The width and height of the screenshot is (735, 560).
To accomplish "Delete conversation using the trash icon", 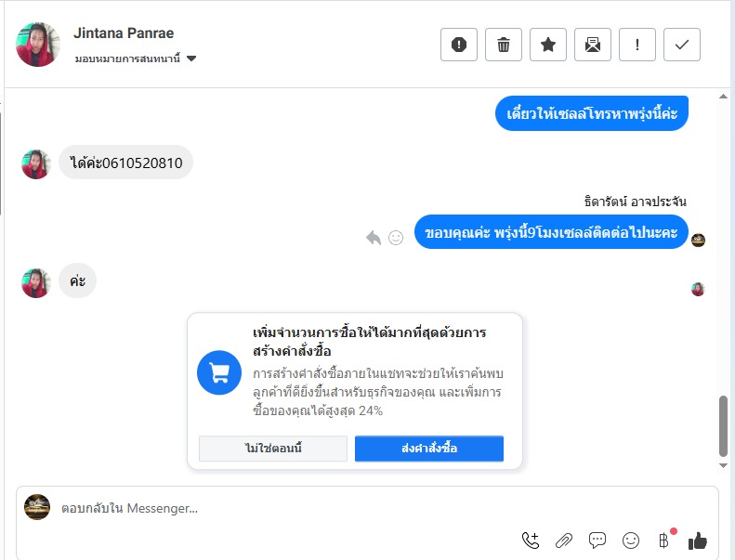I will point(504,45).
